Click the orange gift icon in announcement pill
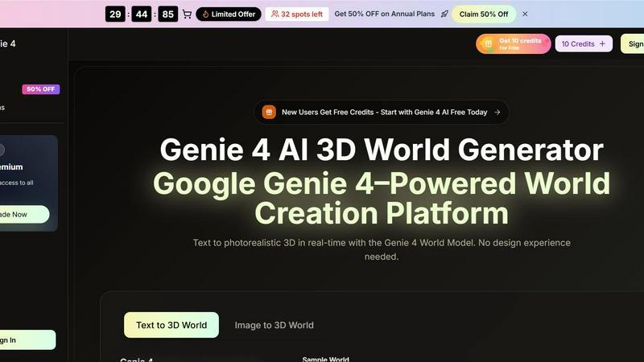Image resolution: width=644 pixels, height=362 pixels. 269,112
